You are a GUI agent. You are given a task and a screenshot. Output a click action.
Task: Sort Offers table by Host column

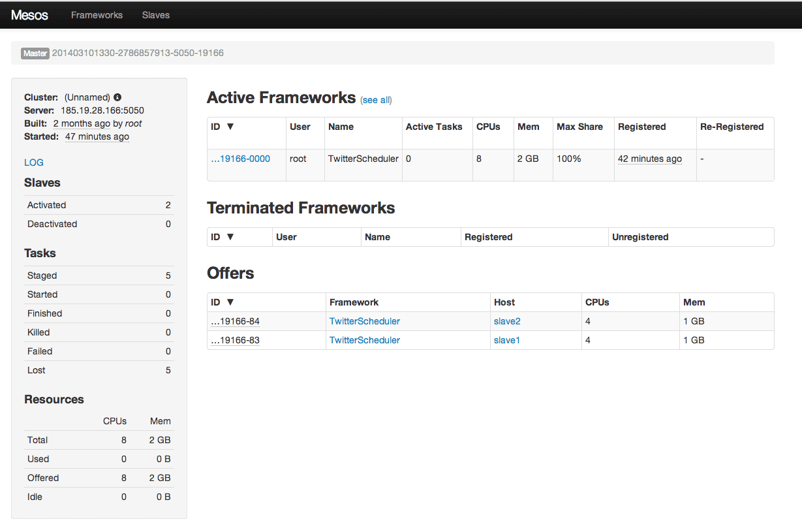pos(504,302)
